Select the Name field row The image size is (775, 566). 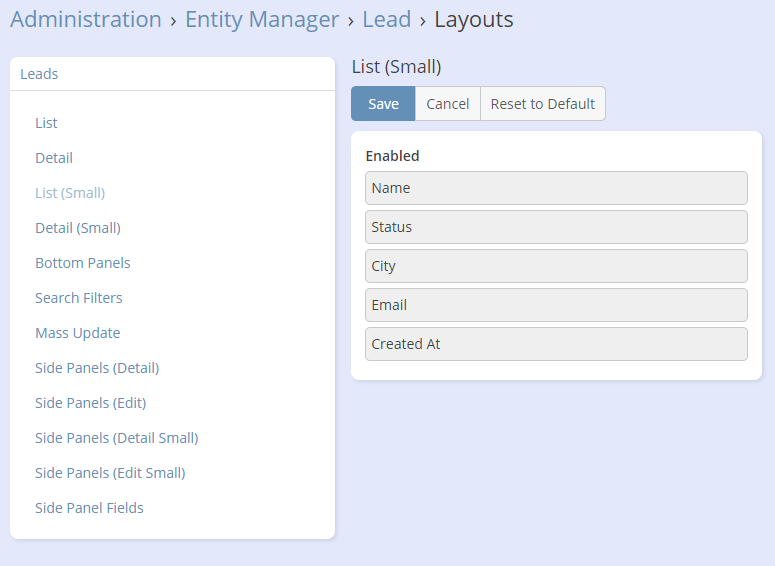coord(556,188)
